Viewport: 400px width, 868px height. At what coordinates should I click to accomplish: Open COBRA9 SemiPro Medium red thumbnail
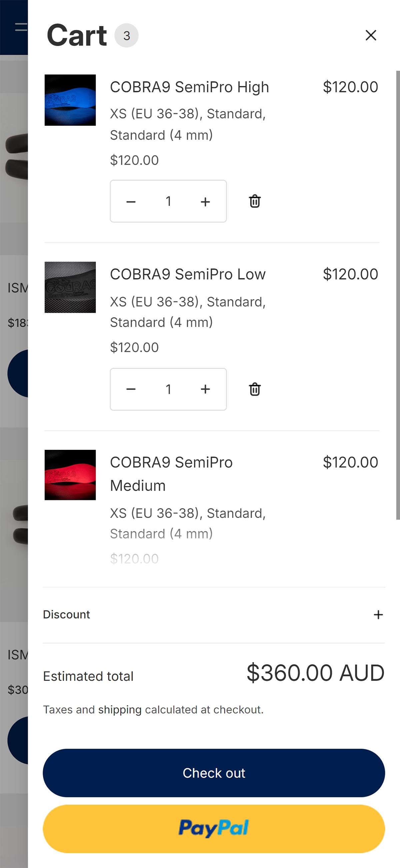pyautogui.click(x=70, y=475)
